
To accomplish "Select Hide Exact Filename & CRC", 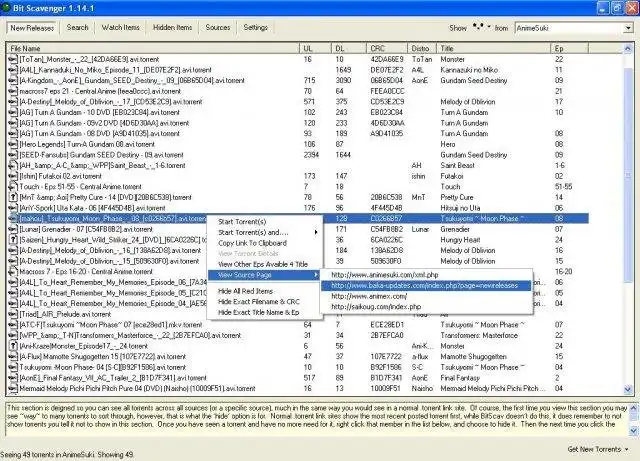I will point(264,302).
